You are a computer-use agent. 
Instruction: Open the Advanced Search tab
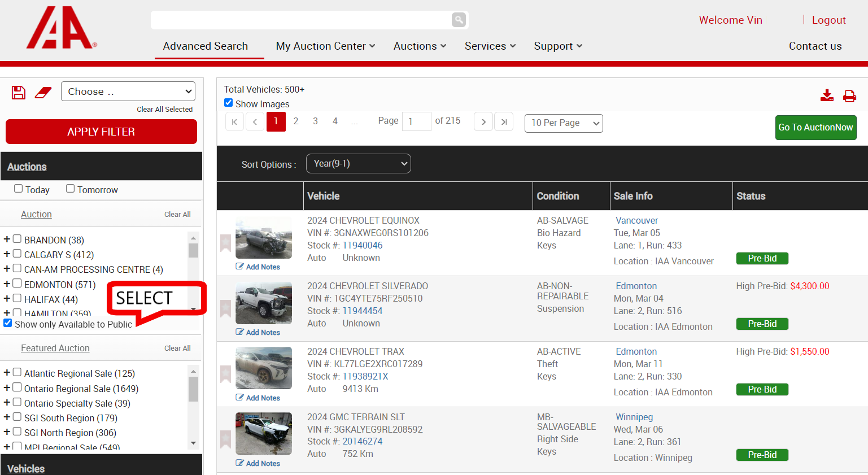pyautogui.click(x=206, y=46)
